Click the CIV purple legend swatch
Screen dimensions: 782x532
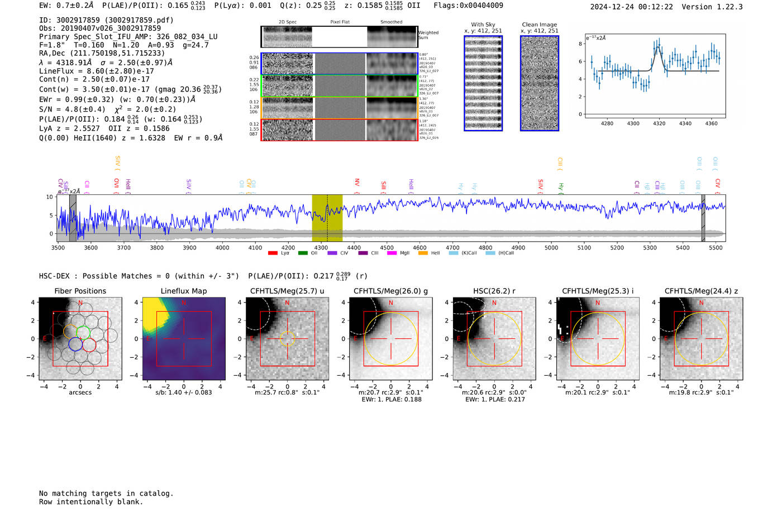click(333, 253)
